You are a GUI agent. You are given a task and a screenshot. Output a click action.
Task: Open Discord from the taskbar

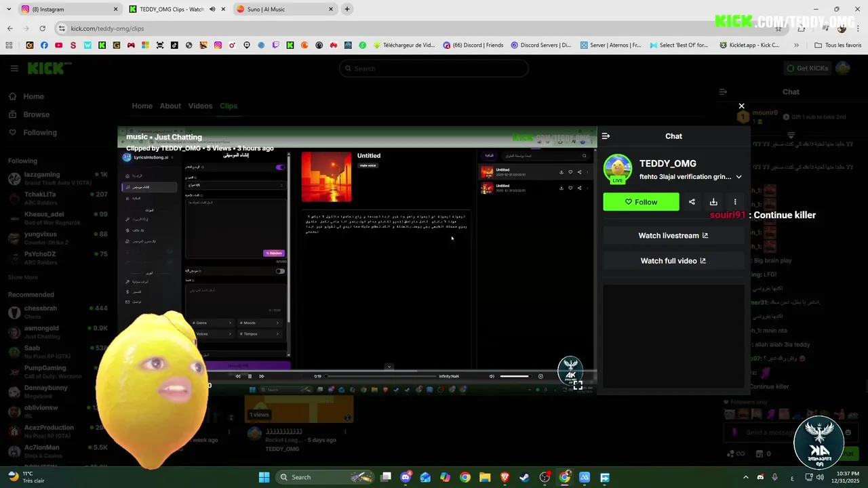click(x=406, y=477)
